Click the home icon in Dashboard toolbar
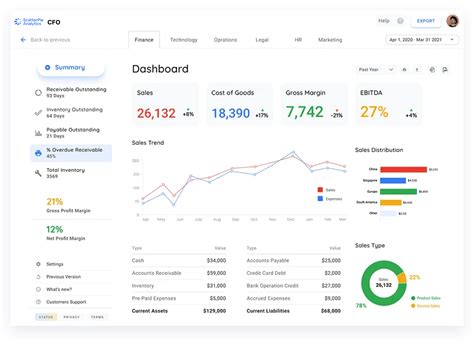The height and width of the screenshot is (362, 474). 404,70
